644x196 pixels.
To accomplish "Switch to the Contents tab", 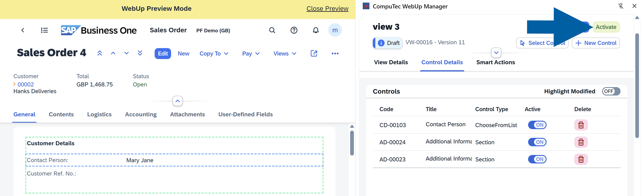I will pyautogui.click(x=61, y=114).
